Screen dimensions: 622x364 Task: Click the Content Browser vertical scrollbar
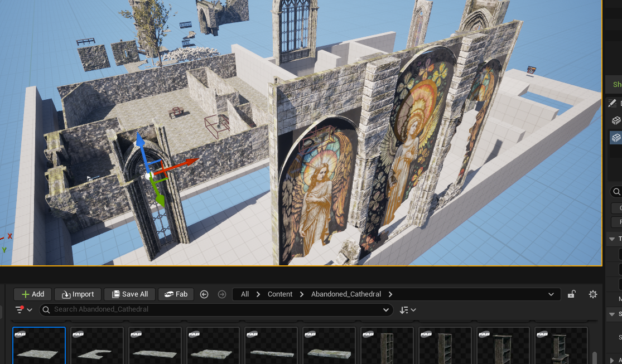(594, 357)
